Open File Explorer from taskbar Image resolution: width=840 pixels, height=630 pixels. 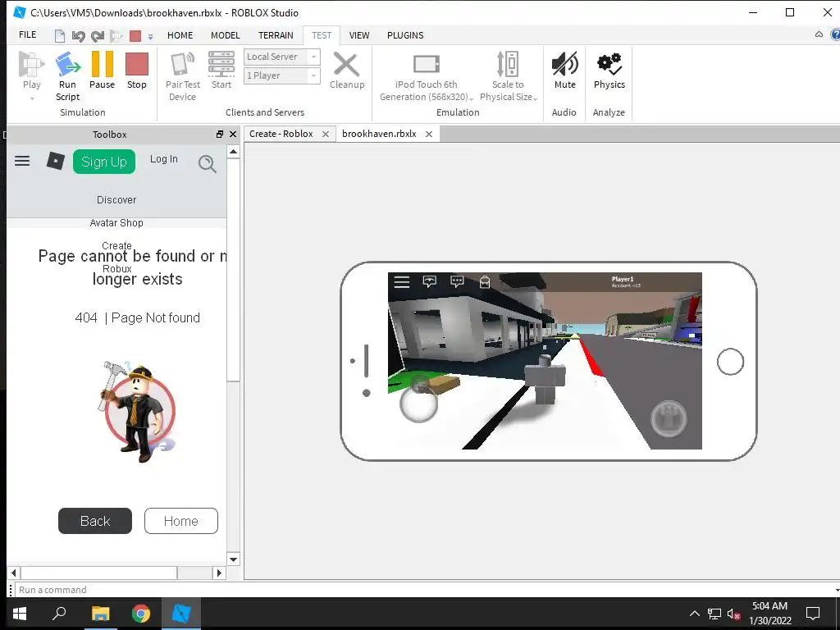pos(100,614)
